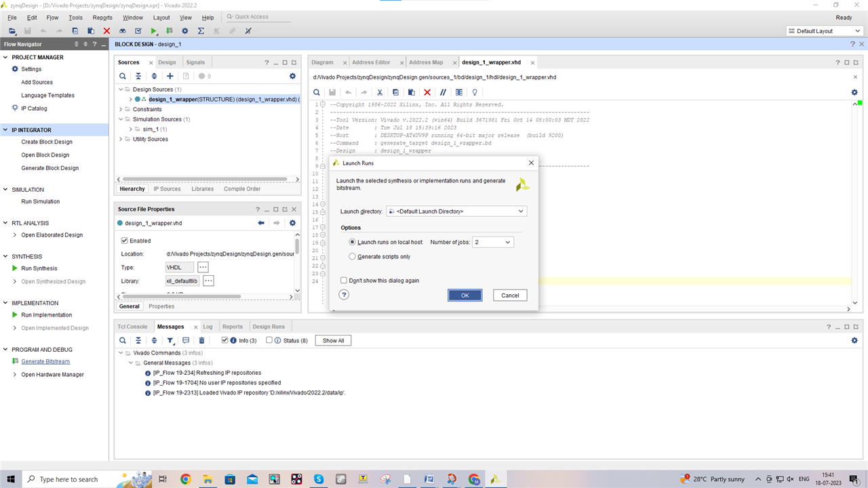The width and height of the screenshot is (868, 488).
Task: Open Skype from the taskbar
Action: click(x=318, y=479)
